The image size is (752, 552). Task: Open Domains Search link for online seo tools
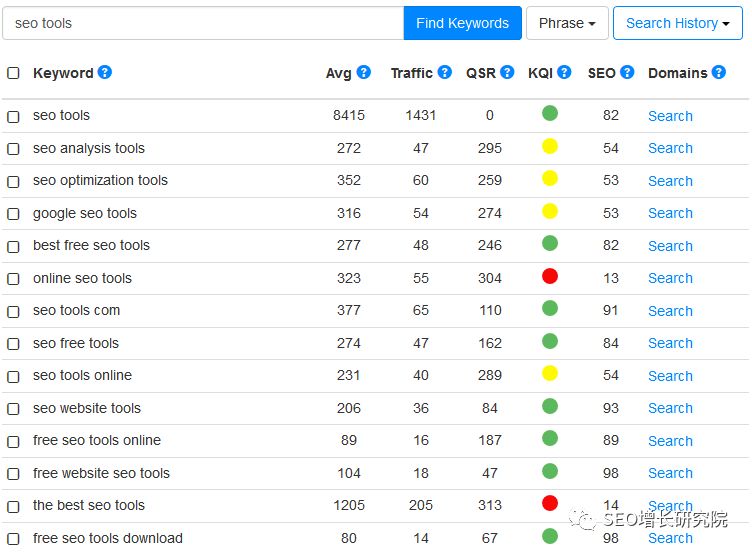(670, 278)
